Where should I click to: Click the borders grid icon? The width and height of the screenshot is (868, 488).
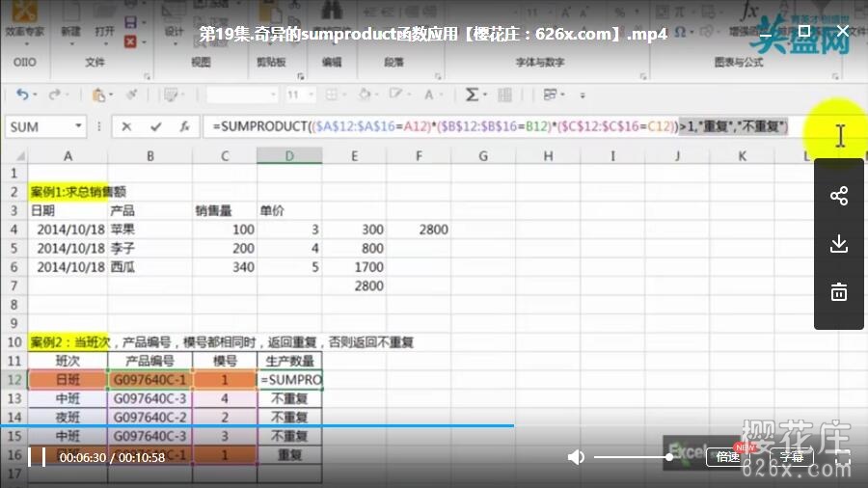coord(331,95)
